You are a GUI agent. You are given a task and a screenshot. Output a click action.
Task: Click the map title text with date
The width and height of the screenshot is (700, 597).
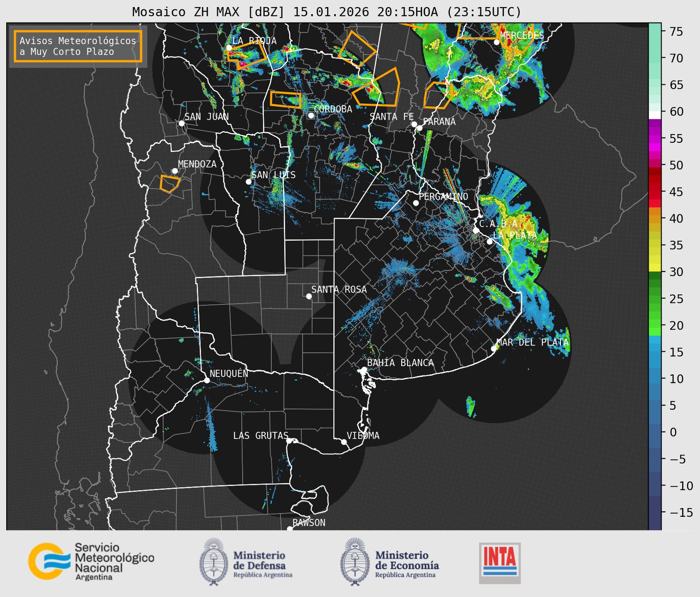(327, 12)
